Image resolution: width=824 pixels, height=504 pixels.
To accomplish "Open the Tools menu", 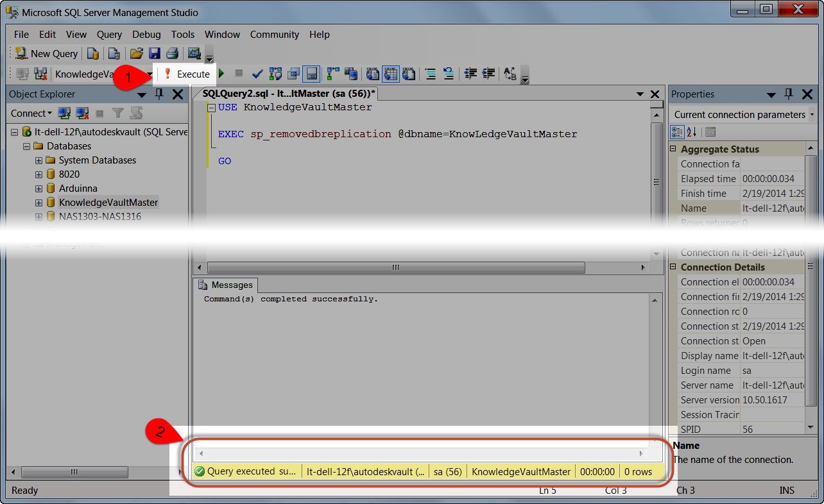I will point(183,35).
